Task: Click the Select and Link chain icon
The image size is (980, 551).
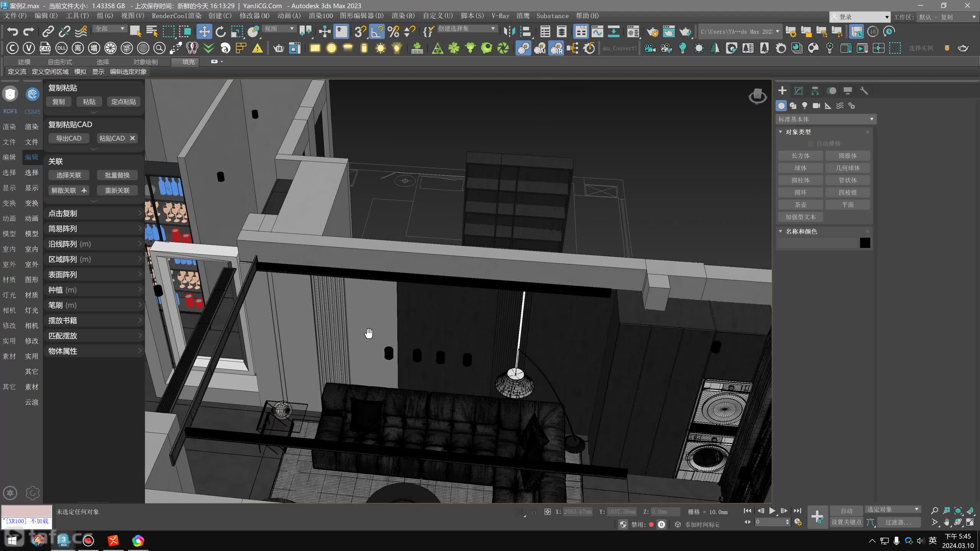Action: (x=48, y=31)
